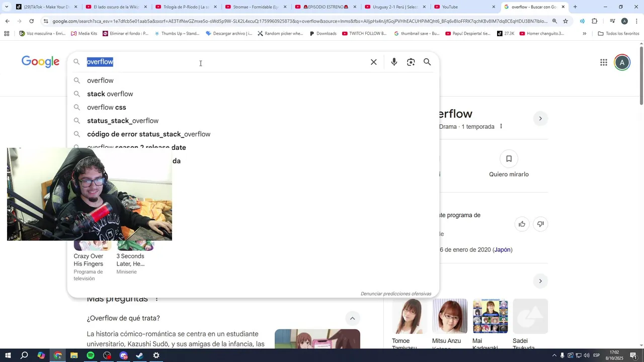Open Windows Start menu
The width and height of the screenshot is (644, 362).
8,355
